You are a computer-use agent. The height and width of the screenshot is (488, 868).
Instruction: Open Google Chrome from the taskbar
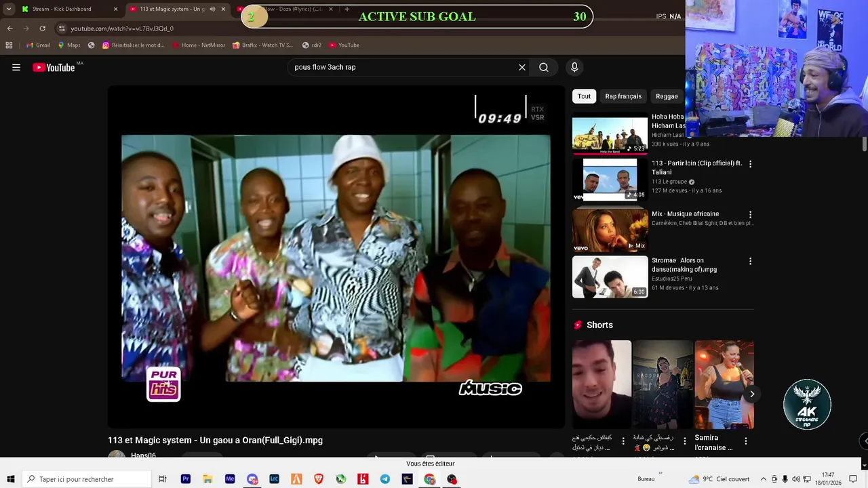point(430,479)
